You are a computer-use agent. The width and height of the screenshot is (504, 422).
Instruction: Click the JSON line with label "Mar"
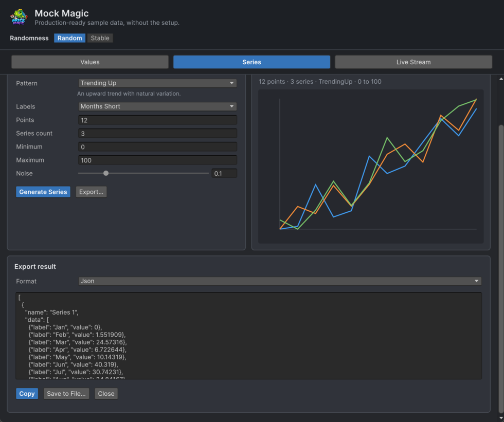[78, 342]
